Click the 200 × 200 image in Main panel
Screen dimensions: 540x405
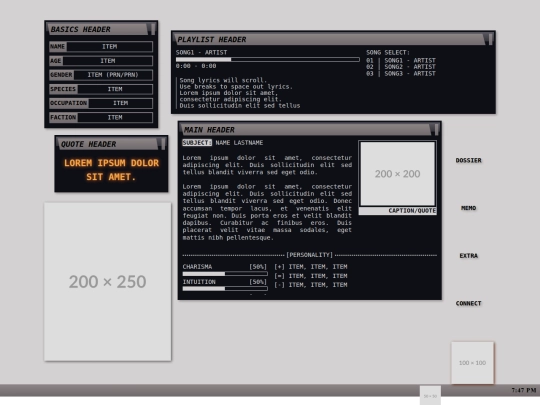click(x=397, y=174)
